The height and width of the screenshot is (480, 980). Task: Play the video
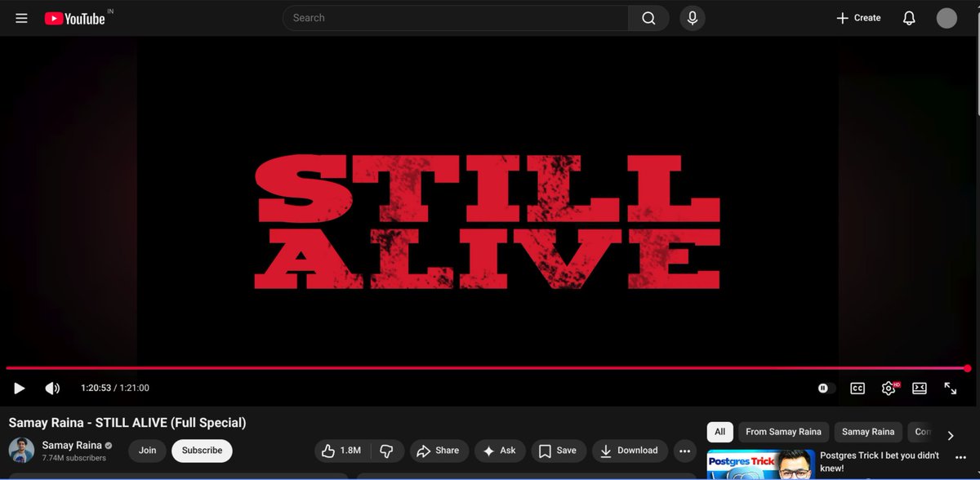pyautogui.click(x=20, y=389)
